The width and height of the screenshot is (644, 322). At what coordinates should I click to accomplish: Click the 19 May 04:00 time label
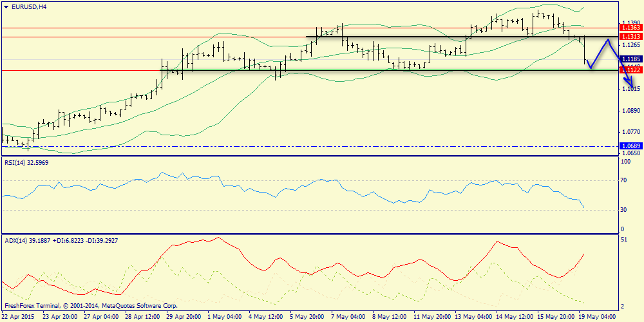pos(598,317)
